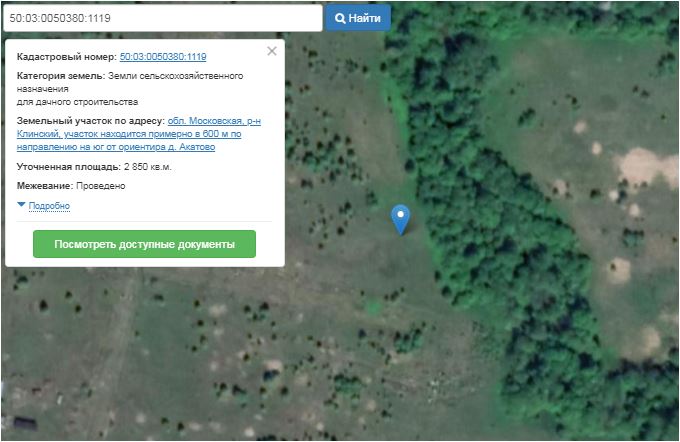Click the Найти search button

pyautogui.click(x=357, y=18)
